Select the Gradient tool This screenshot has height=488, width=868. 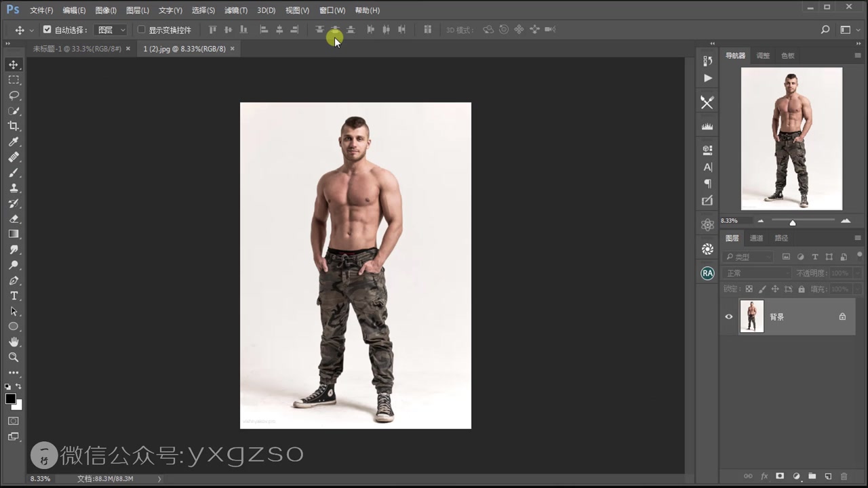(14, 234)
